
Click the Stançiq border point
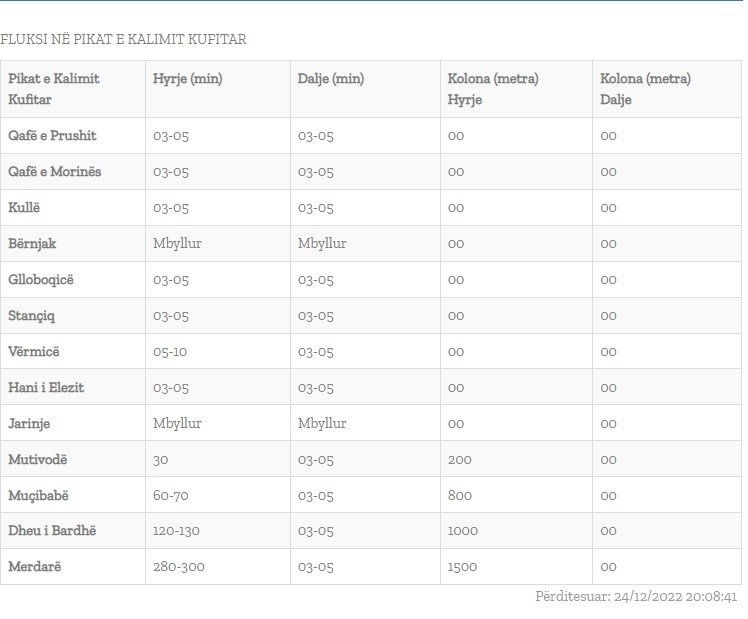[x=32, y=316]
